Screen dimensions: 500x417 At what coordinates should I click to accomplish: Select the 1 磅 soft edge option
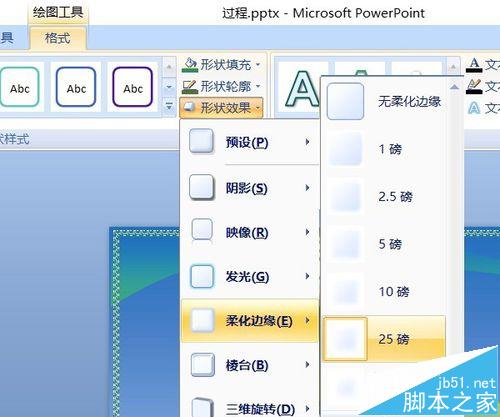click(384, 149)
